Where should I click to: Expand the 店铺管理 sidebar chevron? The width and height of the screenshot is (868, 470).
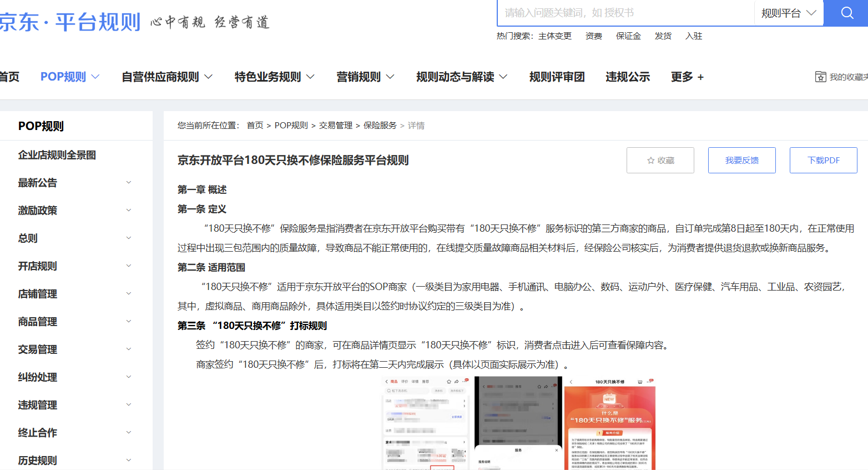[x=129, y=294]
